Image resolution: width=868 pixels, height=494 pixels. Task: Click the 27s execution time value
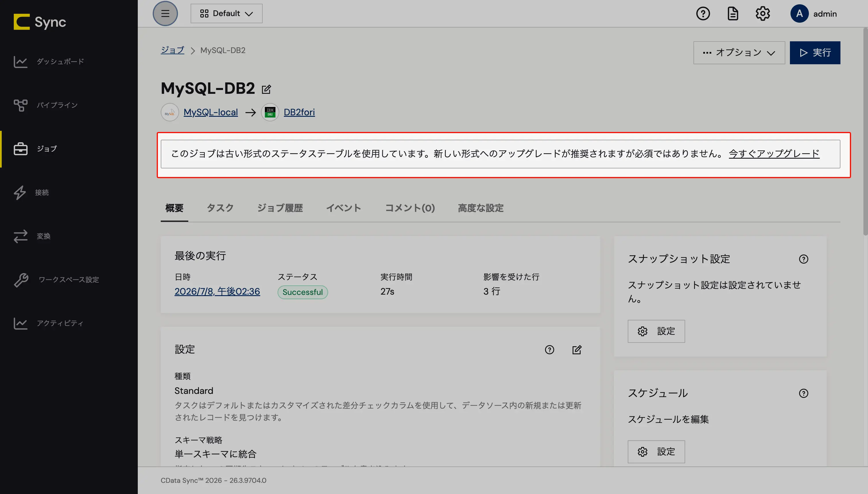coord(387,292)
